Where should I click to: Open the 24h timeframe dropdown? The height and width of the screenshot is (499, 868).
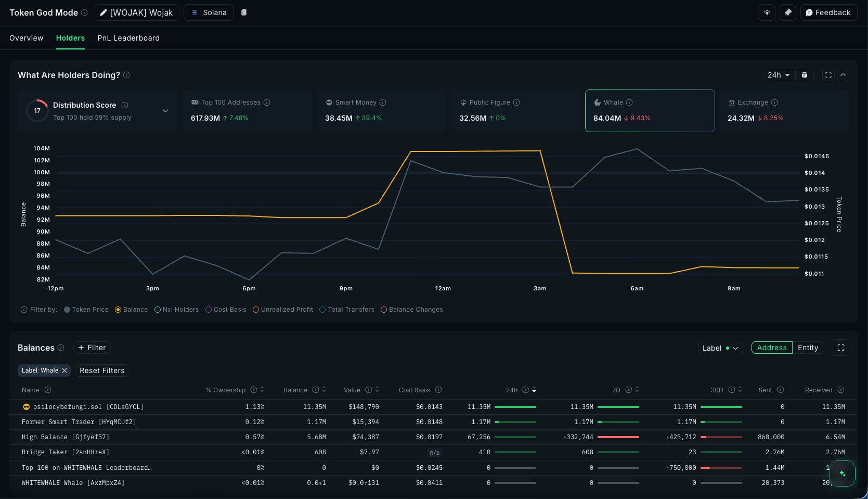(779, 75)
